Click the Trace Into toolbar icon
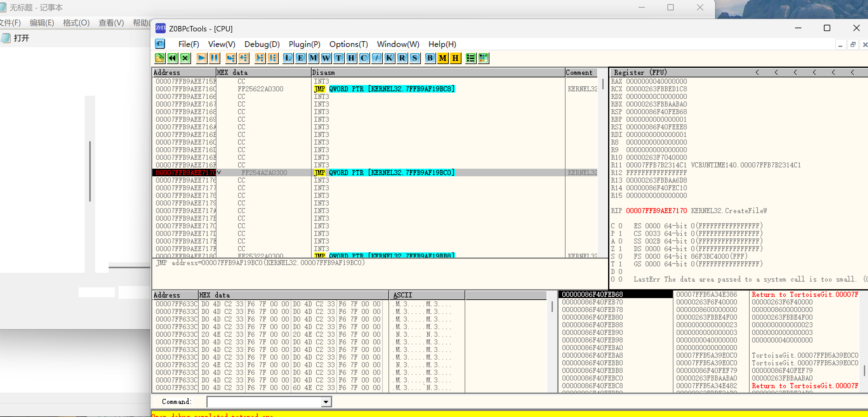Viewport: 868px width, 417px height. coord(260,58)
